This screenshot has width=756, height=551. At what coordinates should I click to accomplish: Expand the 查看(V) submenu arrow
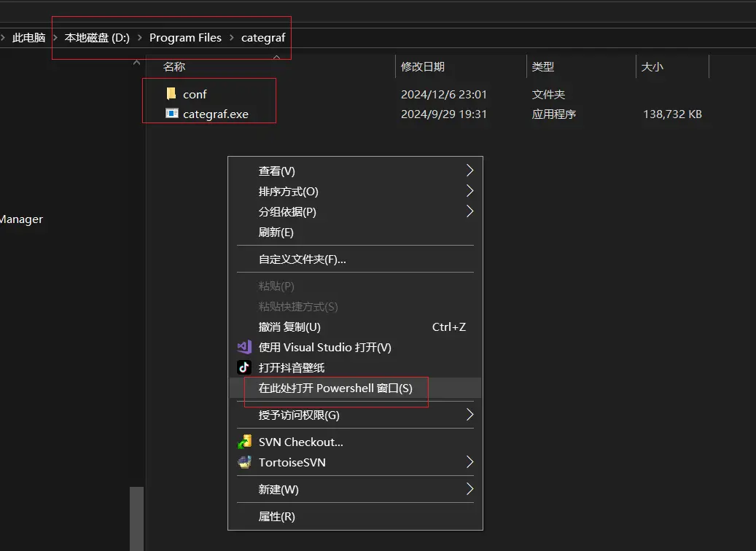pos(469,171)
